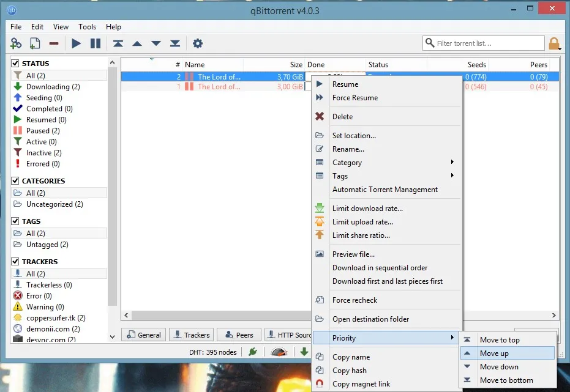Viewport: 570px width, 392px height.
Task: Open the Edit menu
Action: 37,27
